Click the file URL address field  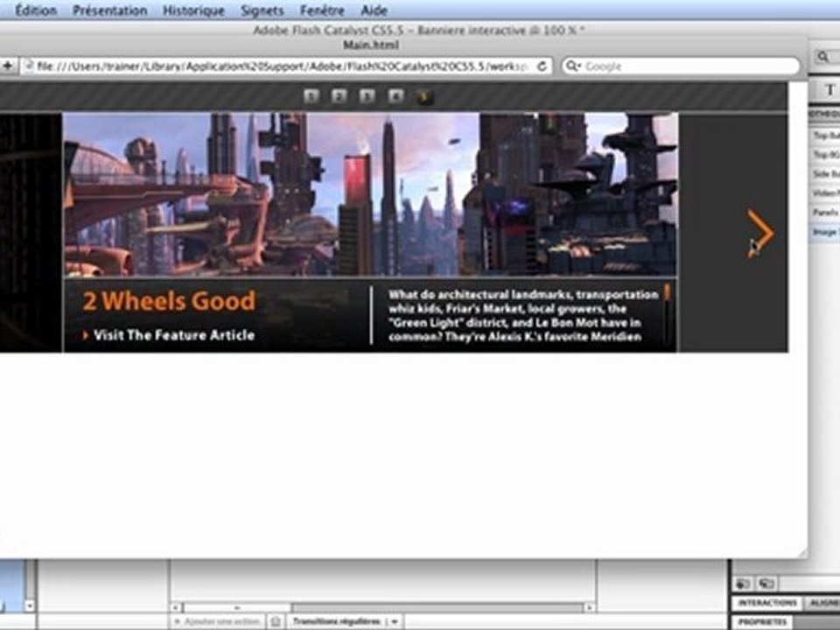(287, 66)
